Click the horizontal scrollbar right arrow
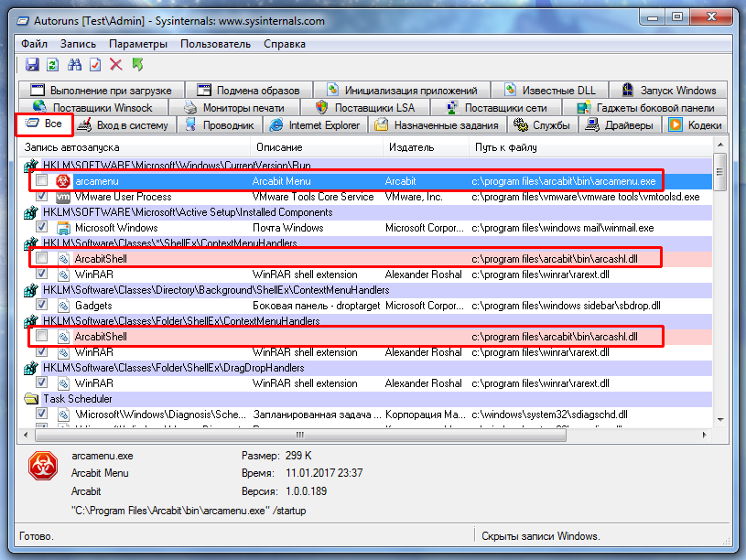746x560 pixels. [705, 435]
